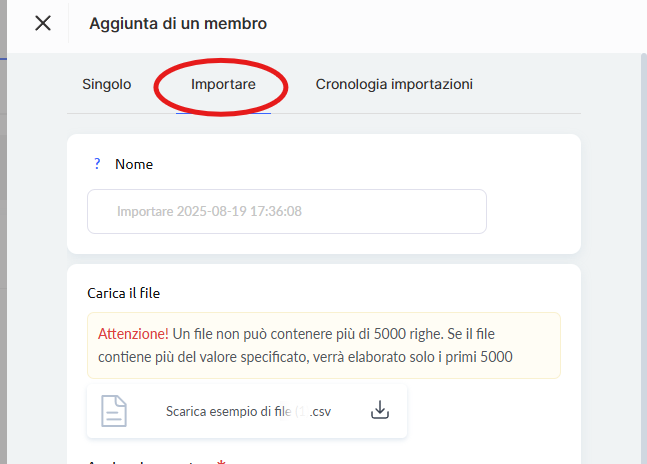
Task: Click the question mark help icon beside Nome
Action: pos(97,163)
